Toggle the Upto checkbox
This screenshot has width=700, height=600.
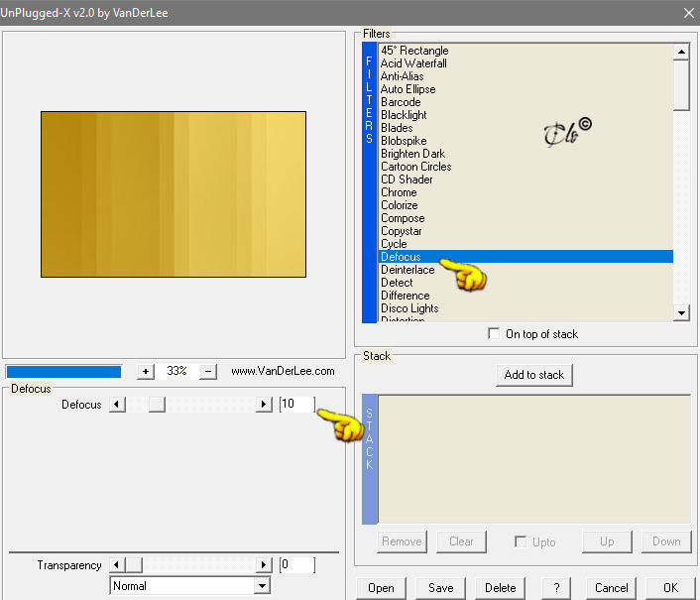[x=521, y=541]
